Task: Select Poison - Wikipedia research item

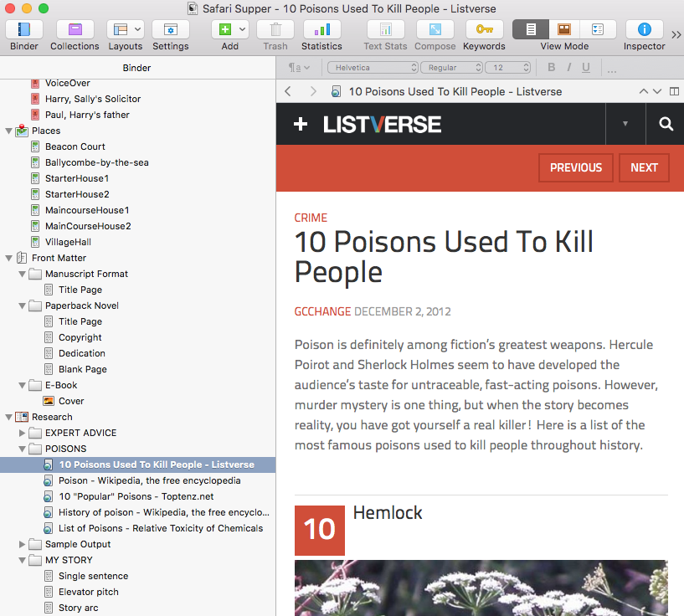Action: click(x=150, y=480)
